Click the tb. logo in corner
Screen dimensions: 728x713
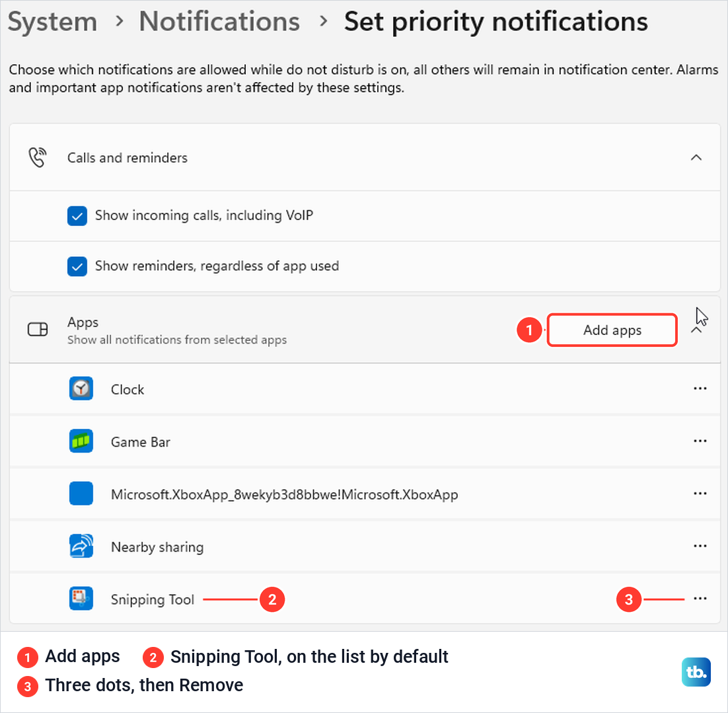pos(696,671)
